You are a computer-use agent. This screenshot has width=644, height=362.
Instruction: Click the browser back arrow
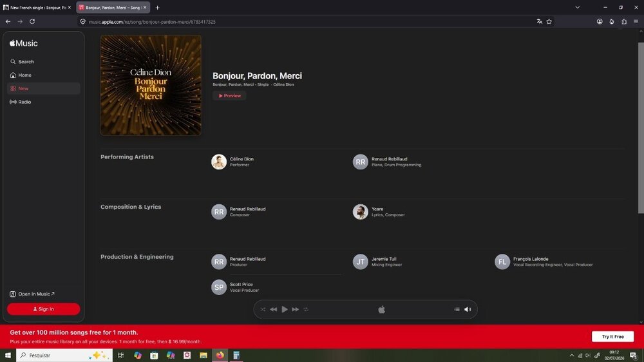(8, 21)
